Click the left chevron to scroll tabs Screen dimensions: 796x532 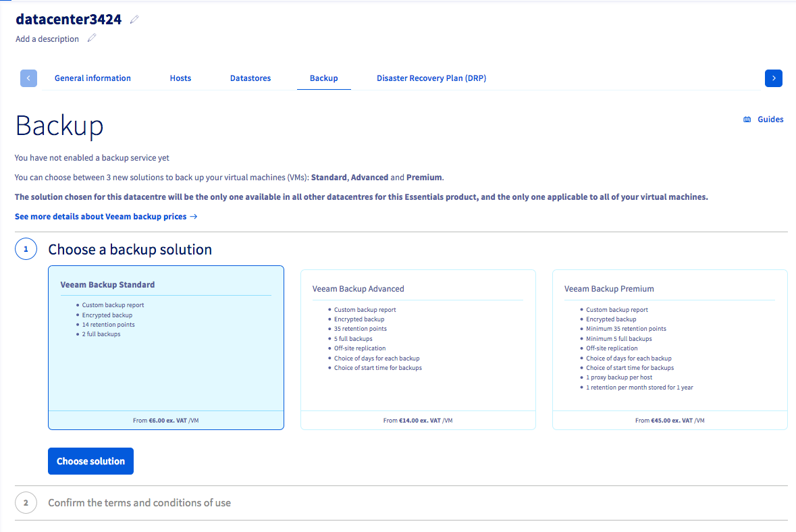pyautogui.click(x=28, y=78)
